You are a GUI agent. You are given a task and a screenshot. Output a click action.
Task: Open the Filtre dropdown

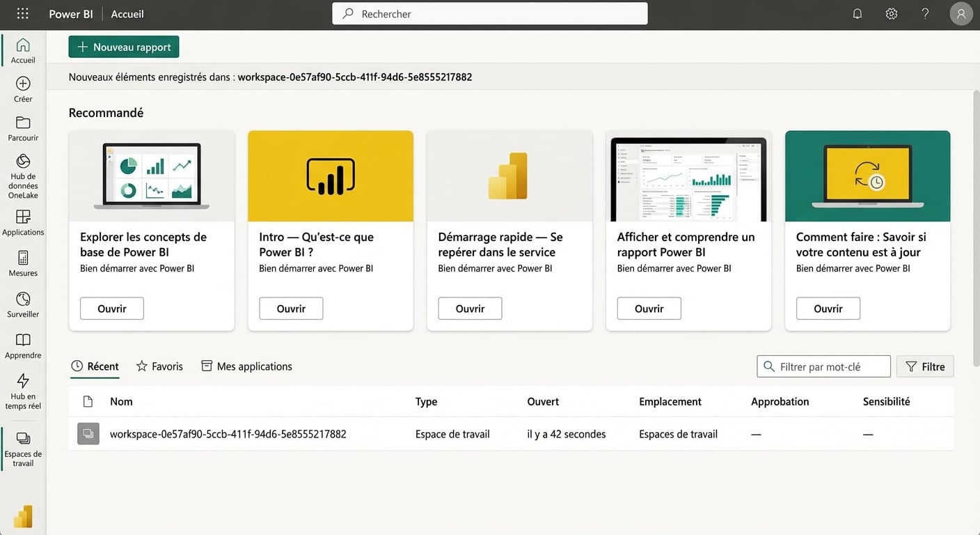(x=925, y=366)
